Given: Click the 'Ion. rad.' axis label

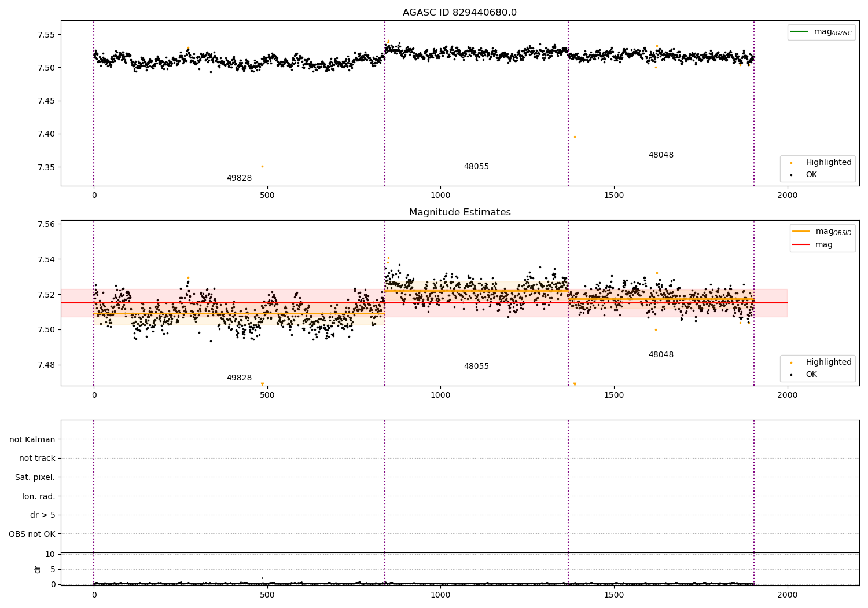Looking at the screenshot, I should click(x=38, y=497).
